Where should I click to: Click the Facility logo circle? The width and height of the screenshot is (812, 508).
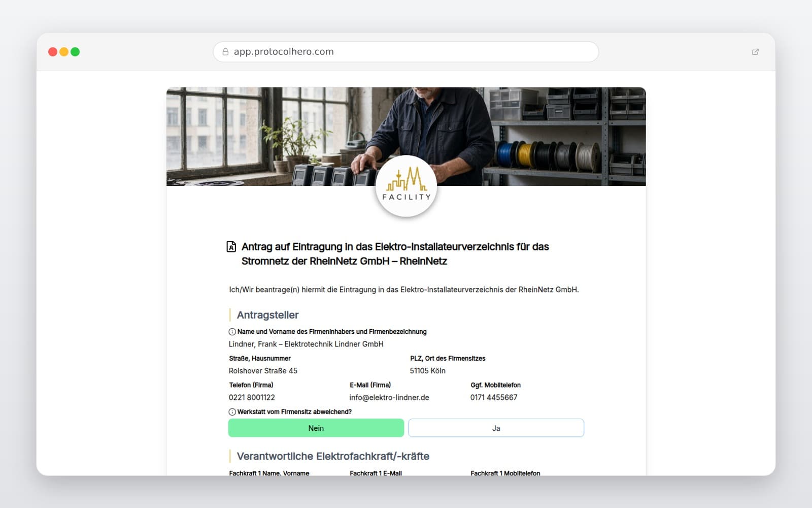coord(406,186)
